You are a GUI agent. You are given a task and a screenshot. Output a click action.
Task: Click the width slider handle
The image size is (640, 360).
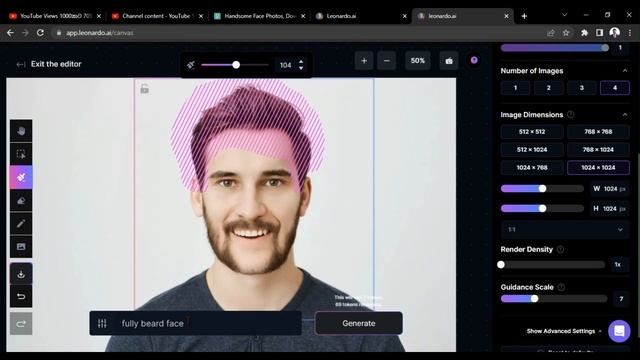(542, 189)
